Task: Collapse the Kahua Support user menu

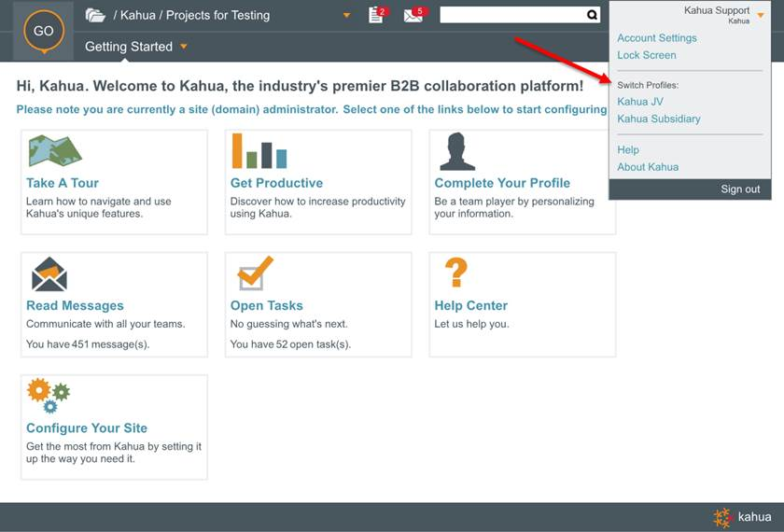Action: [761, 14]
